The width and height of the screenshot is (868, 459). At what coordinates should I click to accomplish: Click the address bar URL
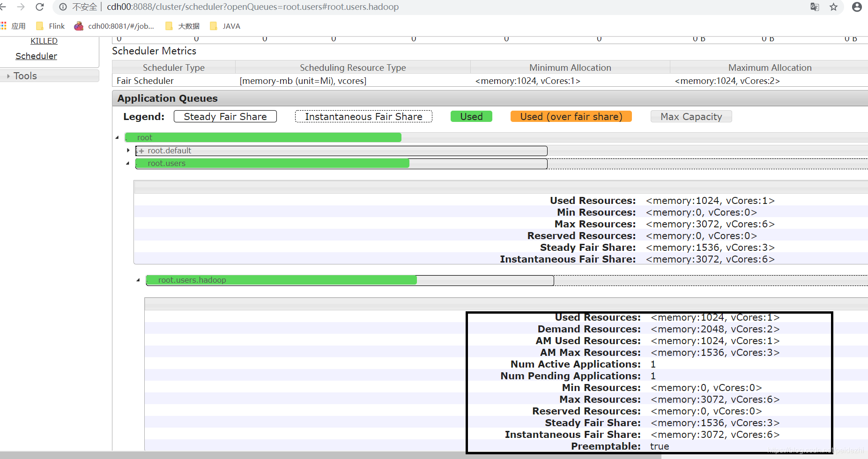pyautogui.click(x=252, y=7)
